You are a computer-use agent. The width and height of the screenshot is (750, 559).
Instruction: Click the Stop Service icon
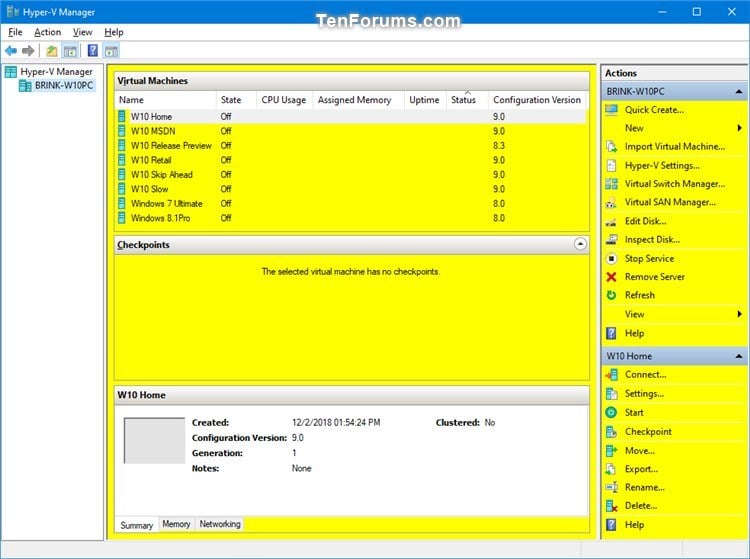[611, 258]
